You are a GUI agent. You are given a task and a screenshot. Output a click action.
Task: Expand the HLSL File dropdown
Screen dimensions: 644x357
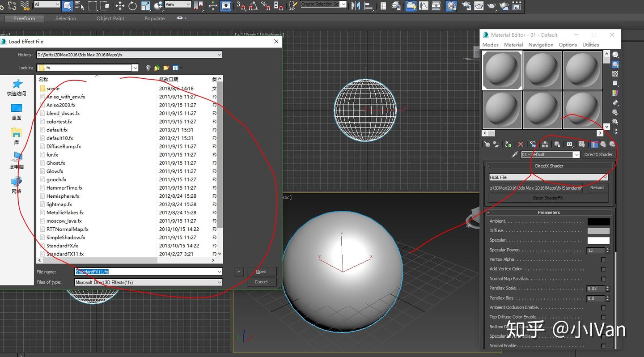point(605,177)
